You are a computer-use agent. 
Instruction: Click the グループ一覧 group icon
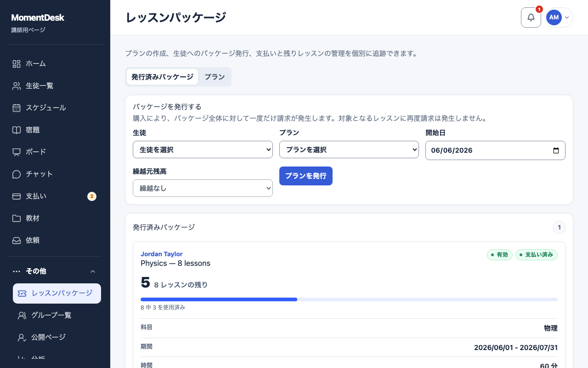[22, 315]
